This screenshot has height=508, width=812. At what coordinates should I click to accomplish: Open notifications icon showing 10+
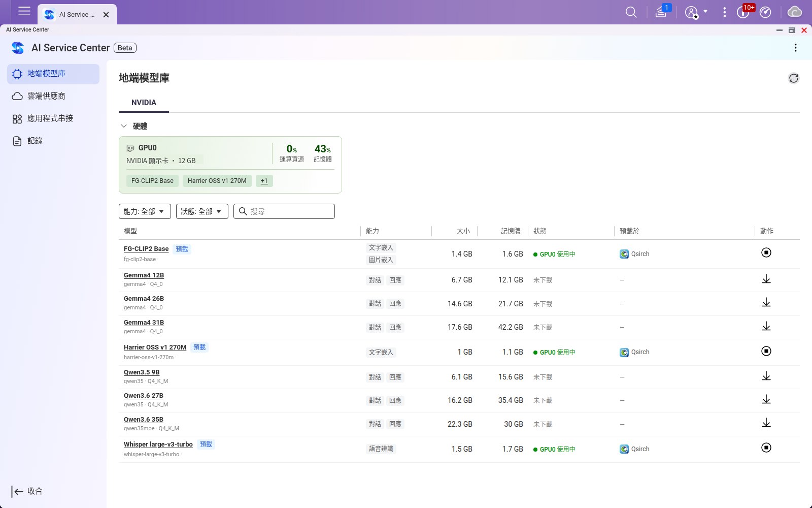pyautogui.click(x=744, y=12)
